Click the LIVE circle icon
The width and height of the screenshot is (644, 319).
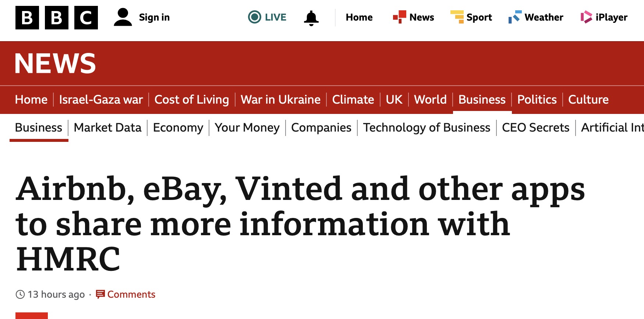(x=254, y=17)
